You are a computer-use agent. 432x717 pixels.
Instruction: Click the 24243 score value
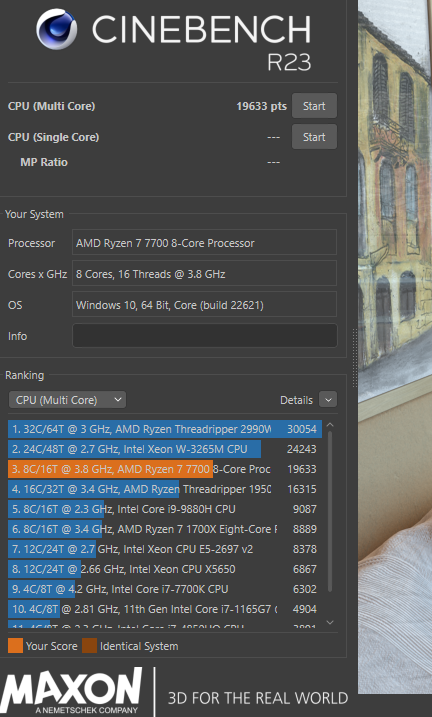click(302, 449)
